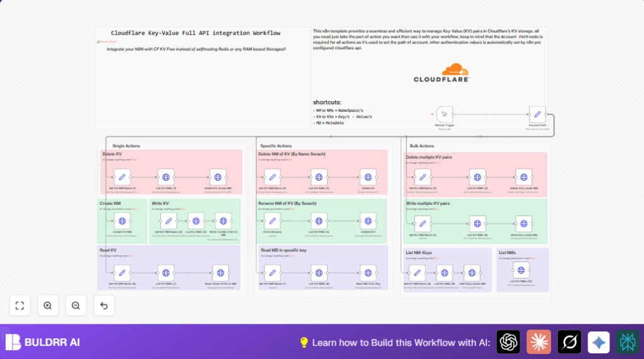Open Delete KV node in Delete NM of KV
Viewport: 644px width, 359px height.
(368, 177)
